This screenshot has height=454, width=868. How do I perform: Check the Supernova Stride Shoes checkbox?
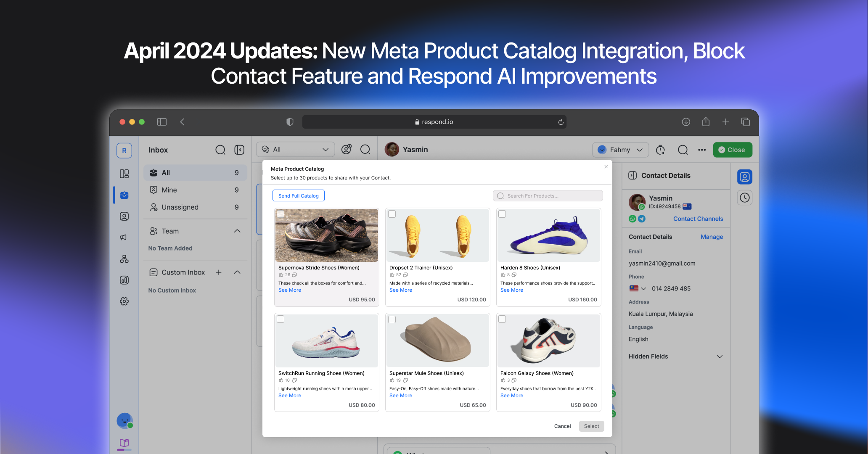[x=281, y=214]
